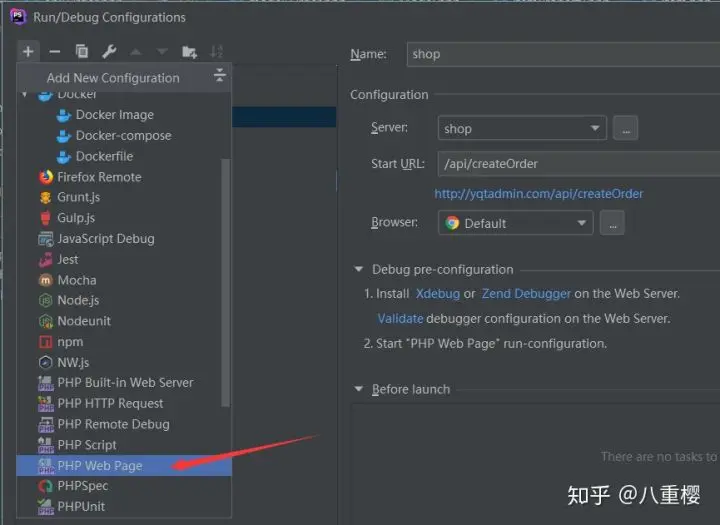Collapse the Debug pre-configuration section

(359, 269)
